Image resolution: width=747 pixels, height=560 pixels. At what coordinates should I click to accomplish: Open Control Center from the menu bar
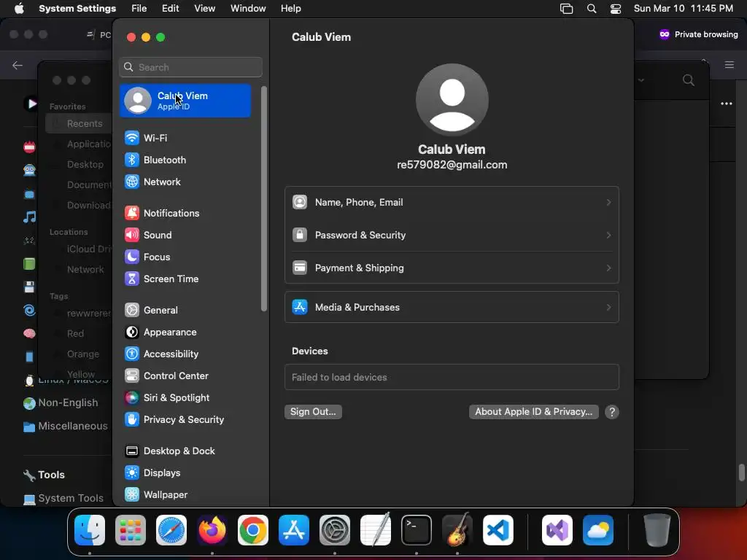pos(616,9)
